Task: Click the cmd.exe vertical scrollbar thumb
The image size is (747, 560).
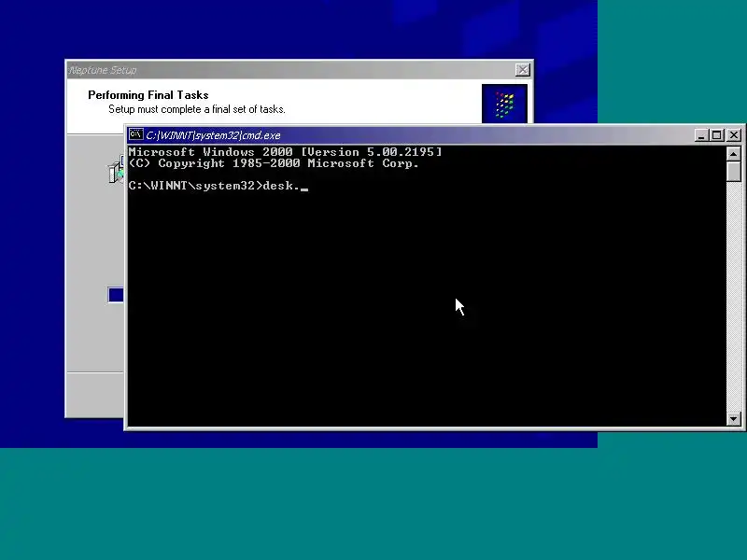Action: tap(734, 172)
